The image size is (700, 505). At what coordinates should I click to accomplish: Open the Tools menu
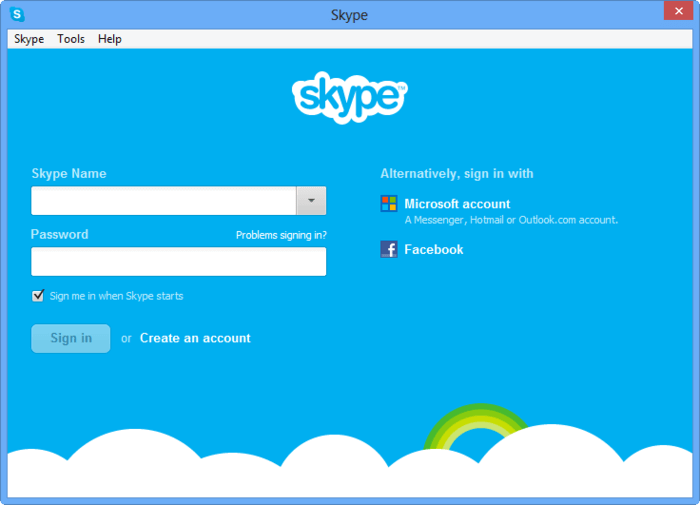click(x=71, y=39)
